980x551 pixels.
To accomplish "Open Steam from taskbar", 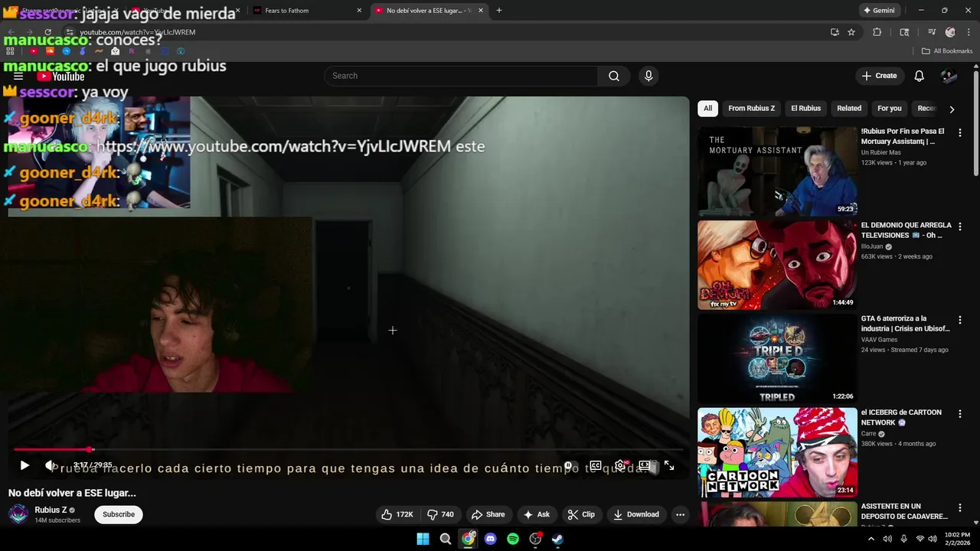I will click(x=557, y=539).
